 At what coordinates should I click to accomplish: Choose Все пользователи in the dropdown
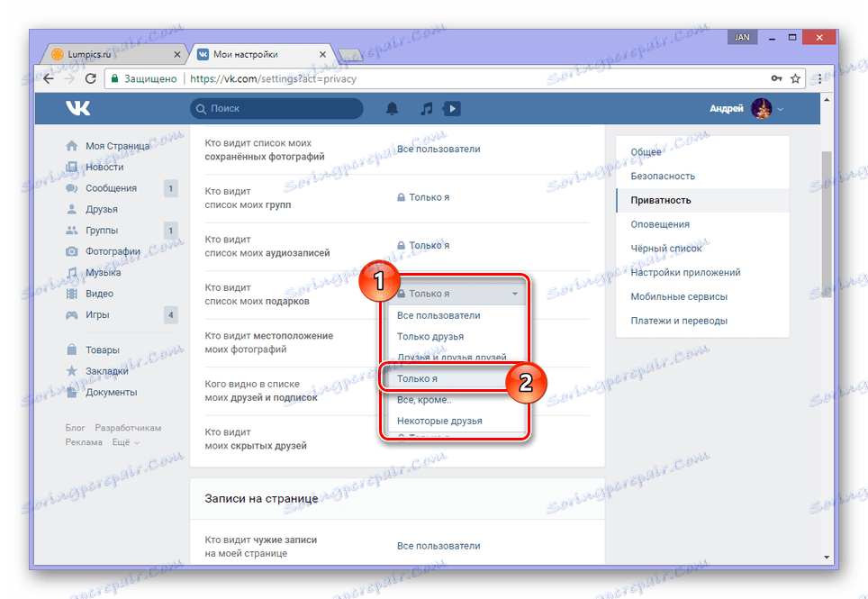(x=439, y=315)
